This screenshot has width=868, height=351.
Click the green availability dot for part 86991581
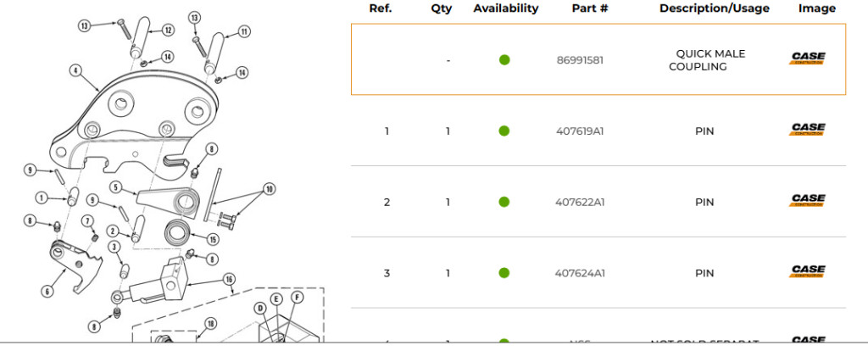tap(504, 60)
